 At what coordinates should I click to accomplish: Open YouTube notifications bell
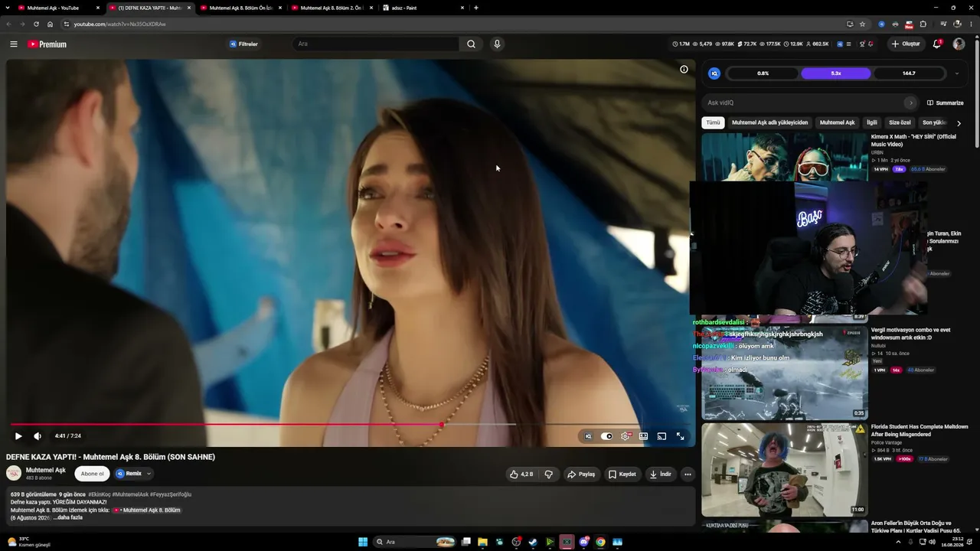pos(937,44)
